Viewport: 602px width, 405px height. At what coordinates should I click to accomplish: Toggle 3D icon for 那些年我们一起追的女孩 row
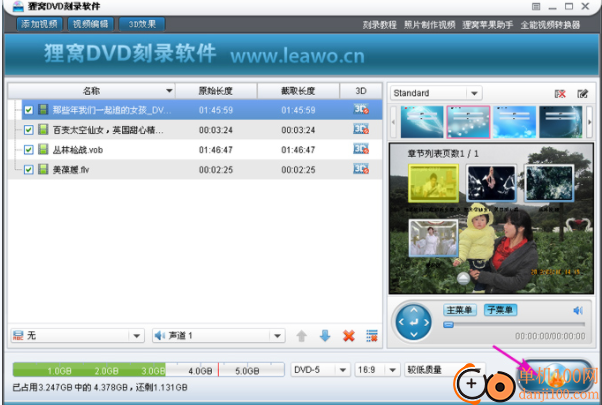point(361,109)
